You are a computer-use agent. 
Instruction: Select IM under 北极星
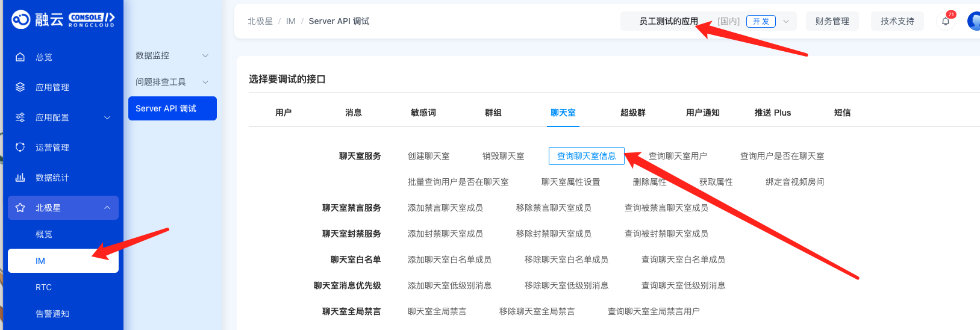pyautogui.click(x=63, y=261)
